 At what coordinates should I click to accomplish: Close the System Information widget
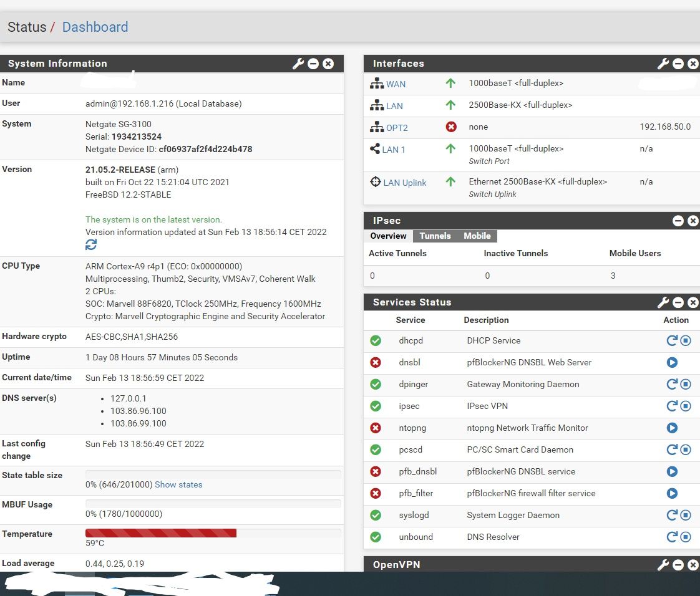(x=328, y=64)
